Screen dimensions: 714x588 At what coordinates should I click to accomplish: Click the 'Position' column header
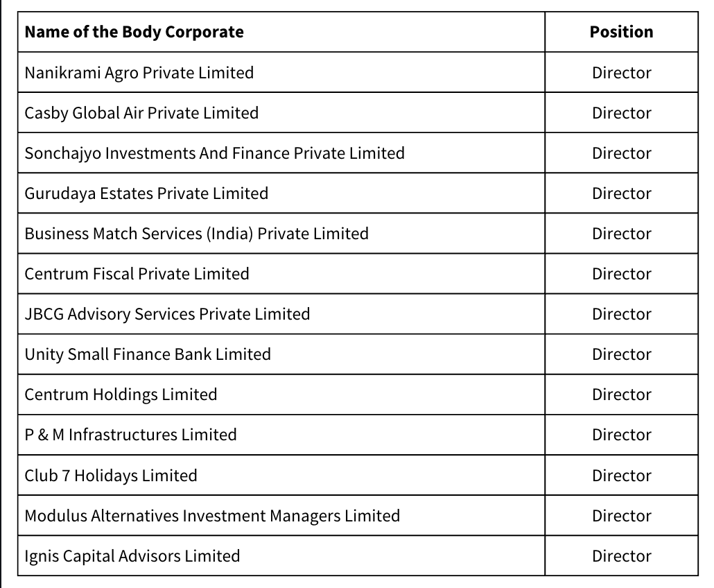[621, 32]
